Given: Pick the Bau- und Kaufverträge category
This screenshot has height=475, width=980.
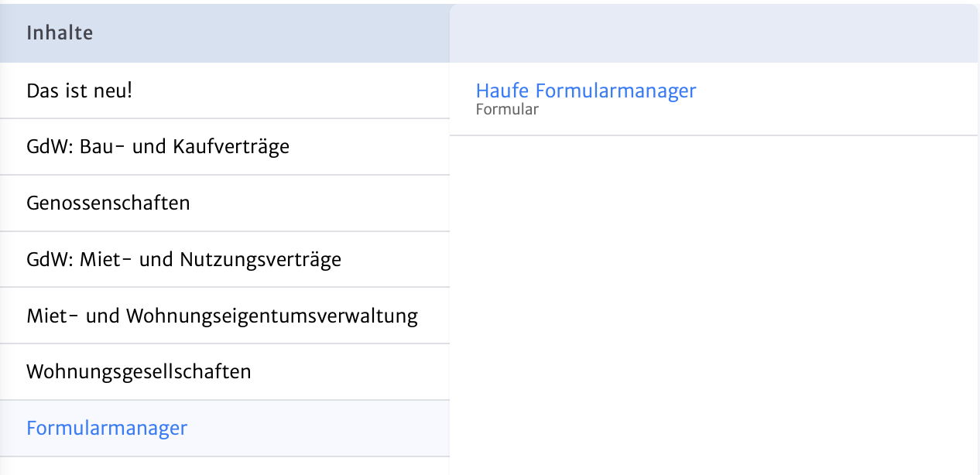Looking at the screenshot, I should tap(158, 146).
